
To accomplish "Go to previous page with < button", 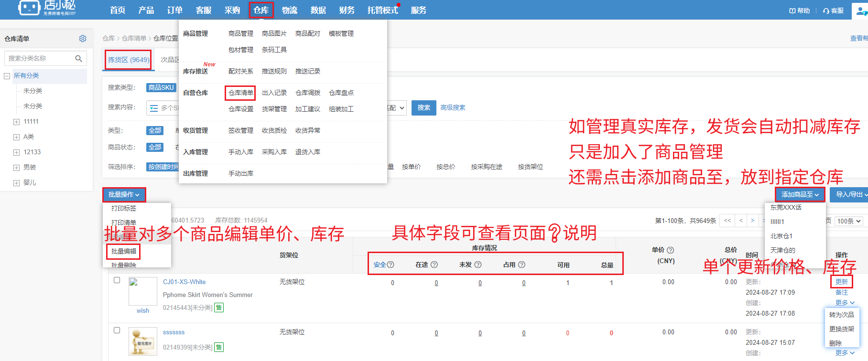I will tap(741, 221).
